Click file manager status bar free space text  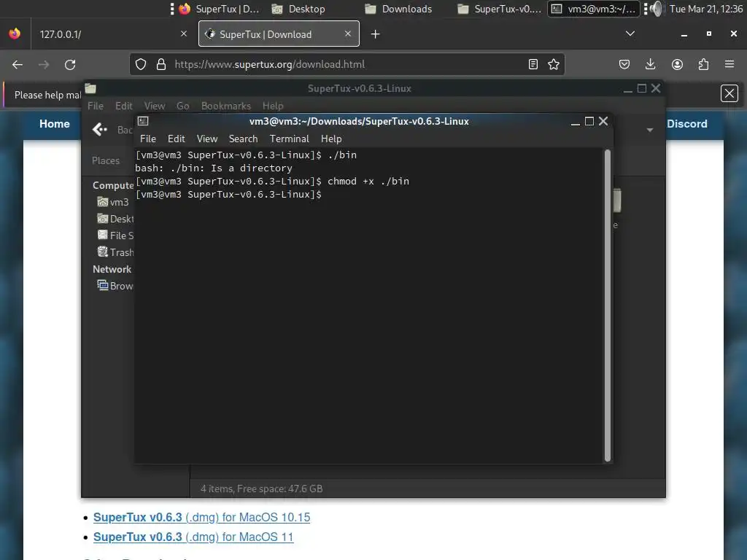[262, 489]
